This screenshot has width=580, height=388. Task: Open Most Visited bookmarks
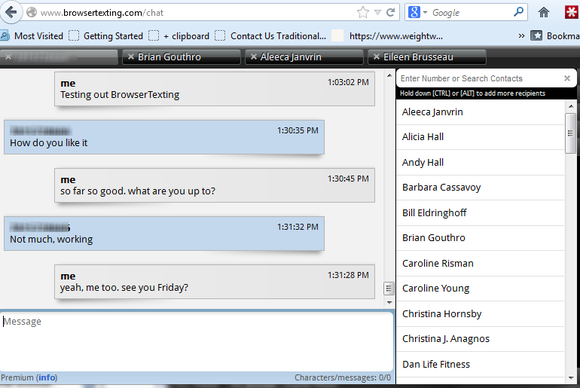32,36
